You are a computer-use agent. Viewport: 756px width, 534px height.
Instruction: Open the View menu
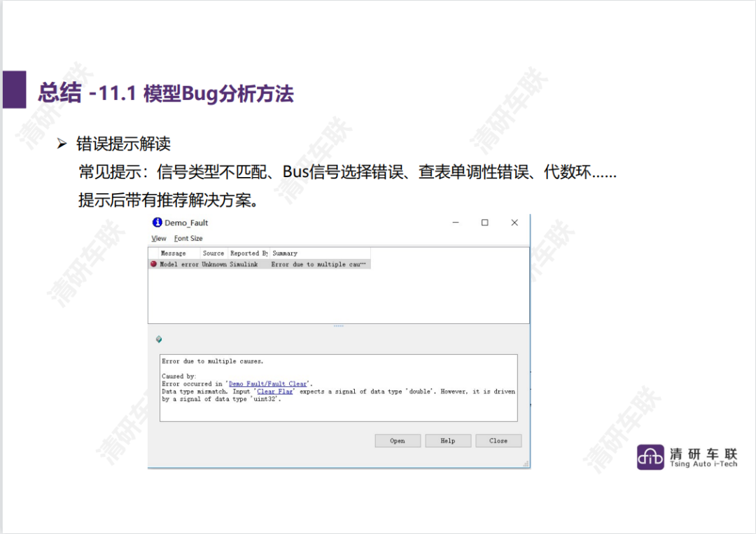[x=159, y=238]
